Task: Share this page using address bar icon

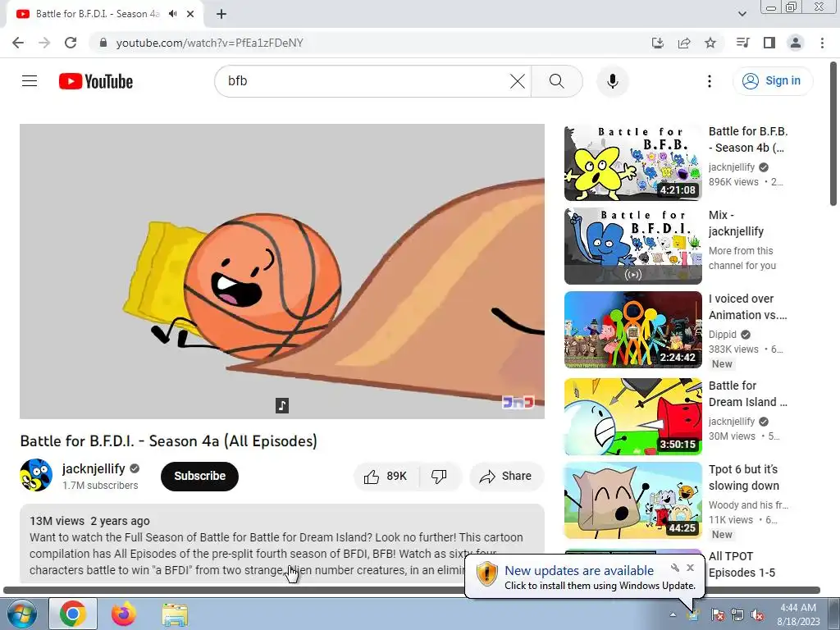Action: 684,43
